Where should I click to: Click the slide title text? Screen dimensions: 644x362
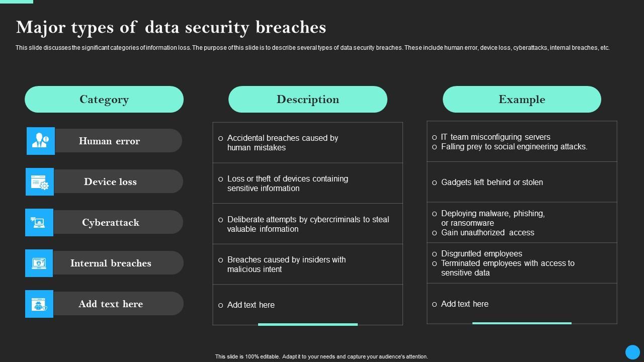(x=171, y=27)
